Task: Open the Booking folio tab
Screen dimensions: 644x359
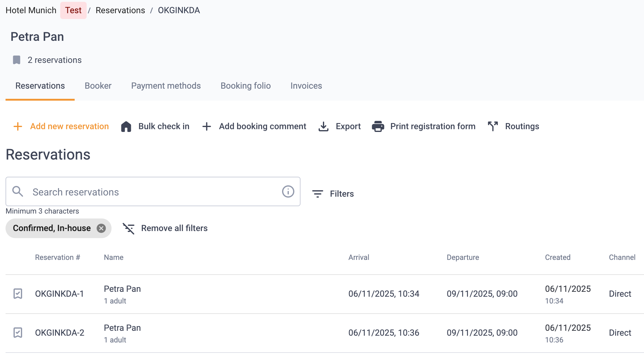Action: pyautogui.click(x=245, y=86)
